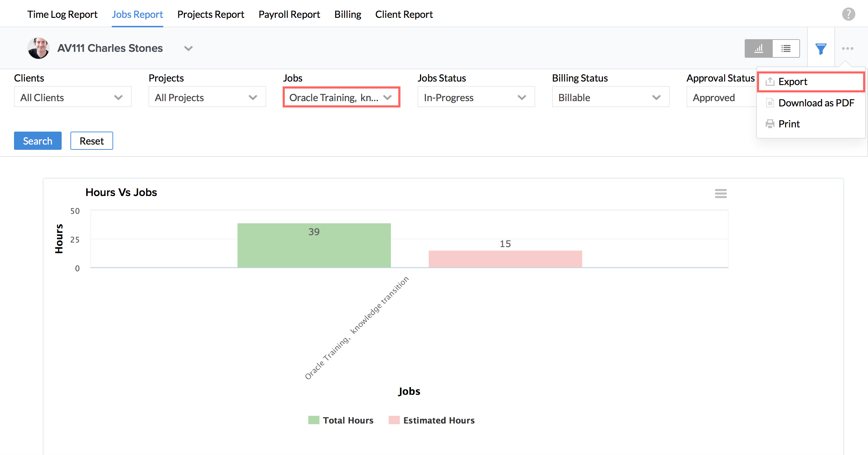Open the All Clients dropdown
The height and width of the screenshot is (455, 868).
(73, 97)
